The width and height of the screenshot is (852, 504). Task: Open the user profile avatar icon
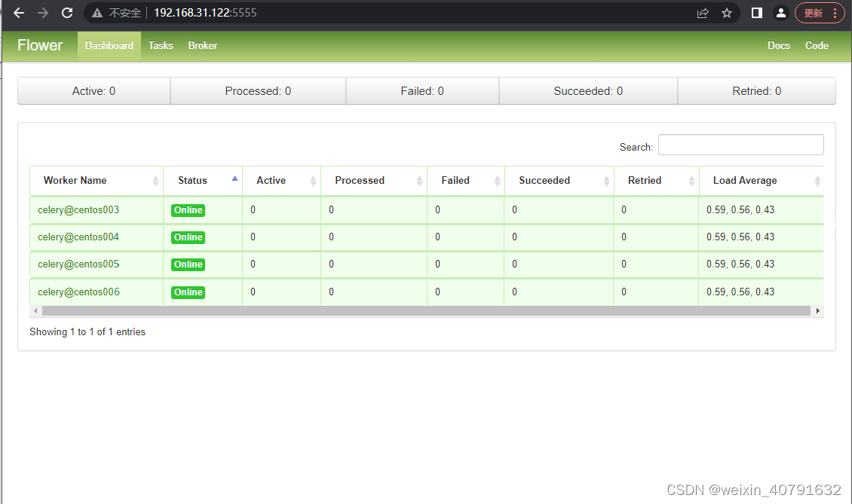tap(781, 13)
